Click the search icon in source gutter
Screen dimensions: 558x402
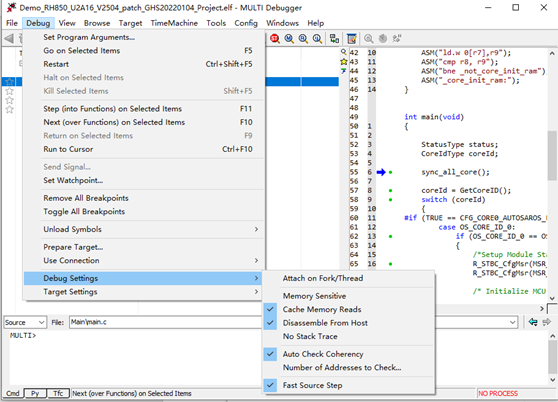343,52
